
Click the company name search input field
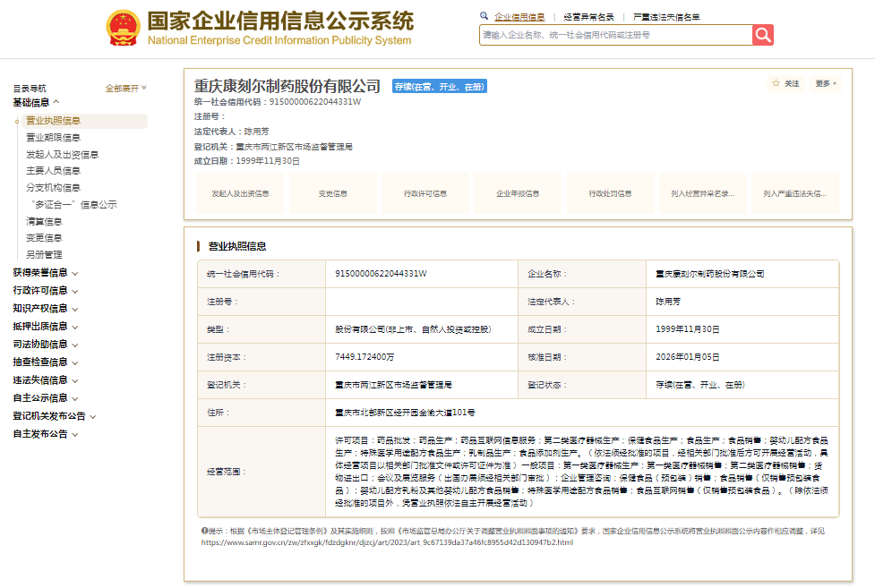(615, 35)
